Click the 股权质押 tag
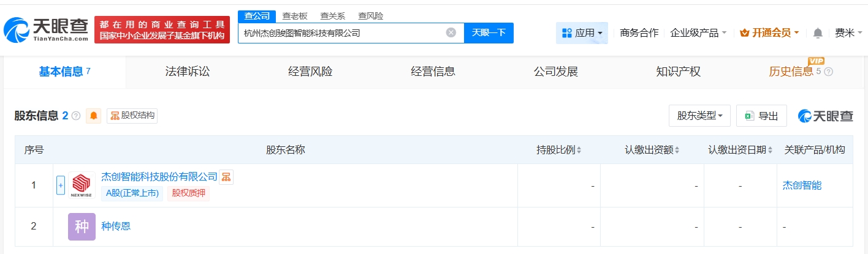 point(188,193)
